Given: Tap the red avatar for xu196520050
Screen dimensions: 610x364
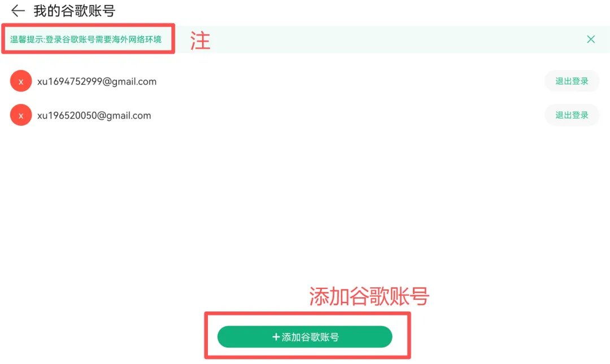Looking at the screenshot, I should (21, 115).
